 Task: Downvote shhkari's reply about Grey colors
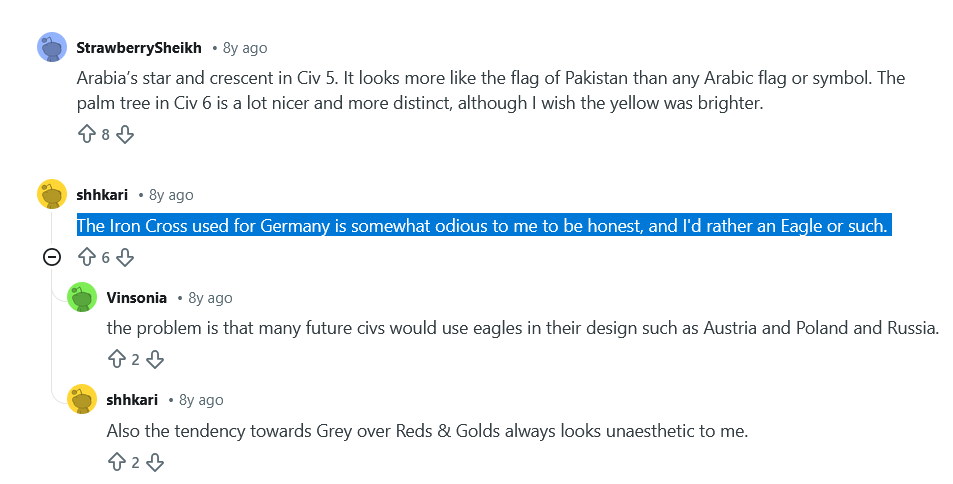[155, 462]
